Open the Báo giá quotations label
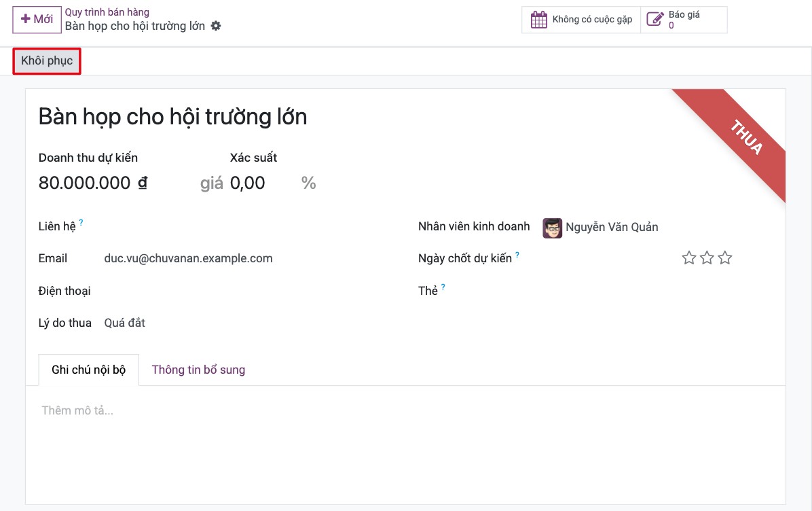The image size is (812, 511). click(684, 14)
